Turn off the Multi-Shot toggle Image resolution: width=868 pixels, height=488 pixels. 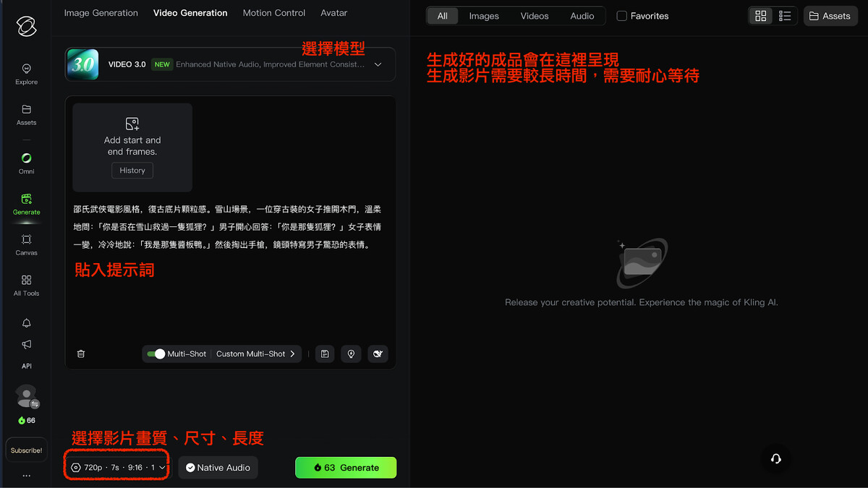point(156,354)
